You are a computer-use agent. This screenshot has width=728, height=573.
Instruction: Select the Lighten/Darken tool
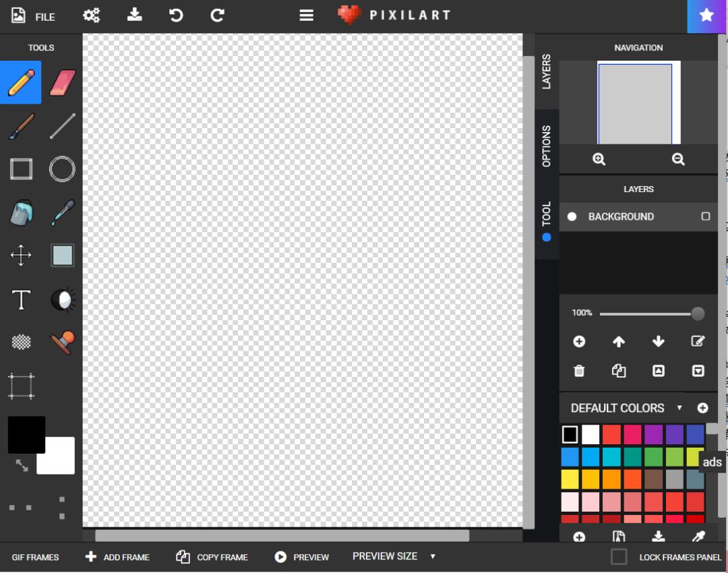click(62, 299)
